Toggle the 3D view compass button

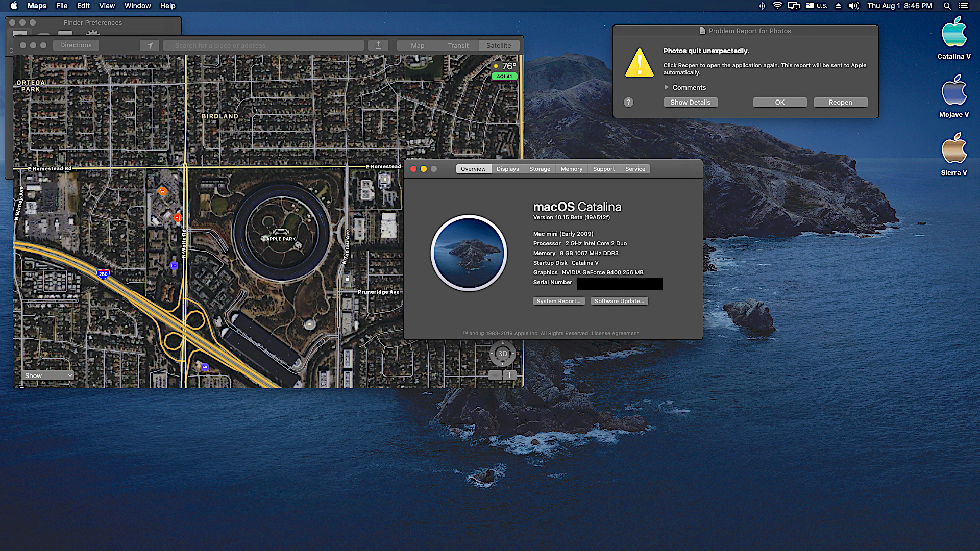[x=503, y=354]
